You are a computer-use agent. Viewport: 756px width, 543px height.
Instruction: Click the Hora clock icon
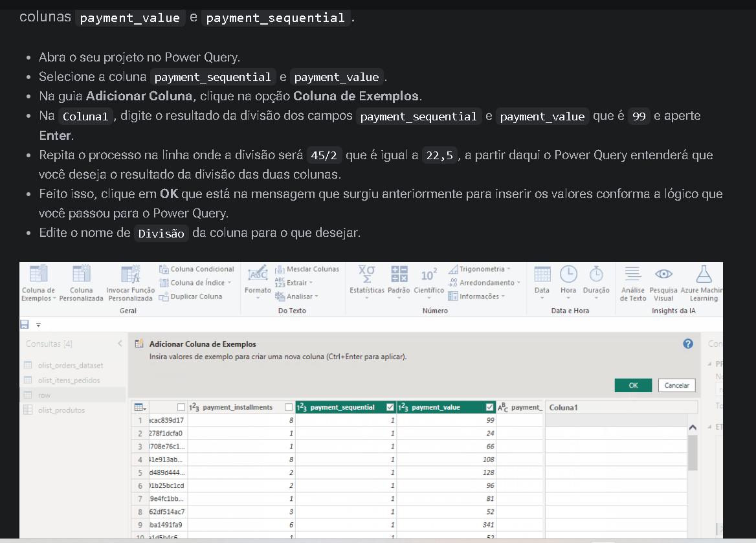[x=568, y=274]
